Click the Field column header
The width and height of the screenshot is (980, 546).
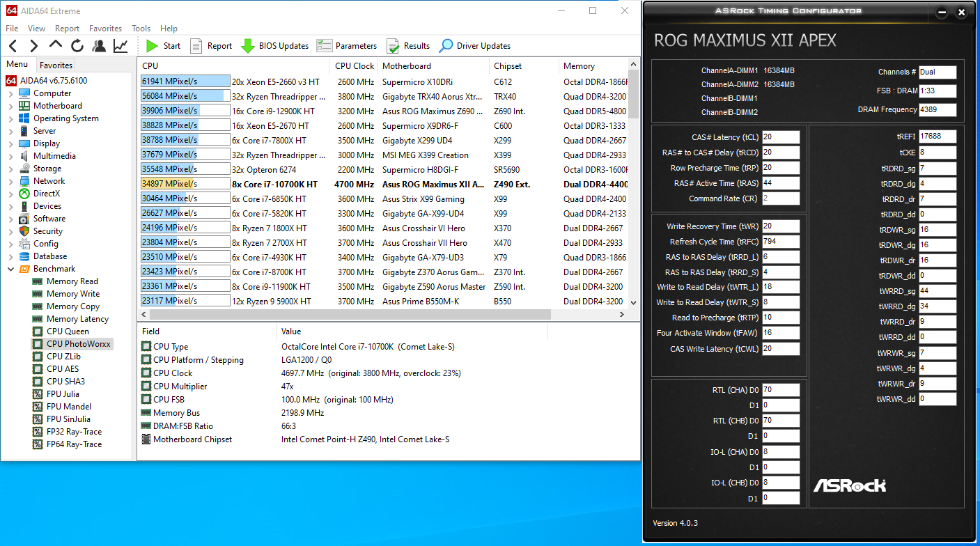pyautogui.click(x=207, y=331)
